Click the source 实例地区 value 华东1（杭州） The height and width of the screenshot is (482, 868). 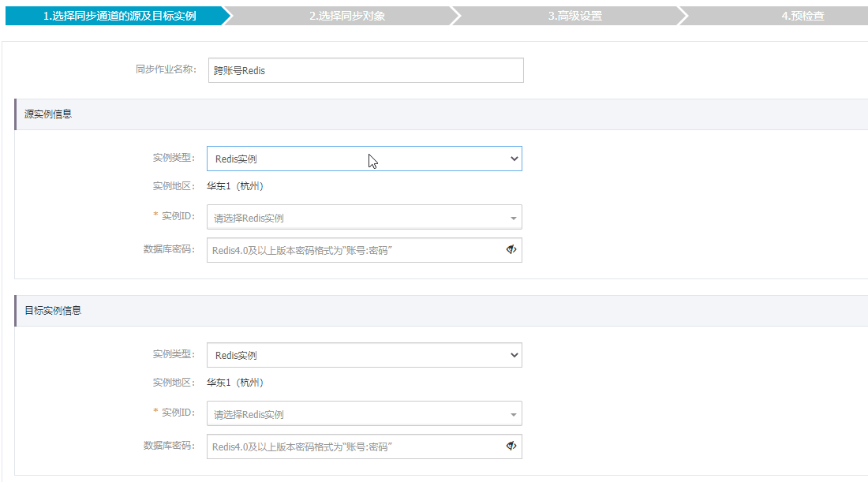click(235, 186)
